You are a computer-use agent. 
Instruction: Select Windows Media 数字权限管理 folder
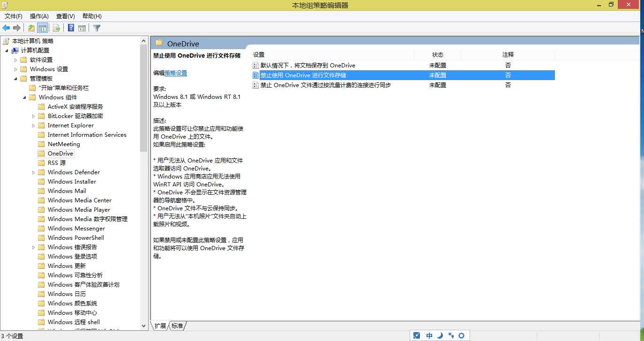point(88,219)
